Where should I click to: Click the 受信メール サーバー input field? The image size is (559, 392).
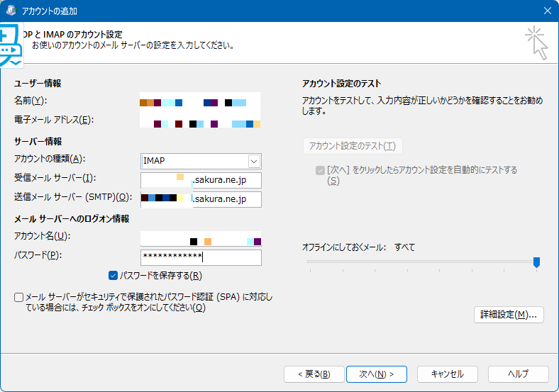[201, 180]
